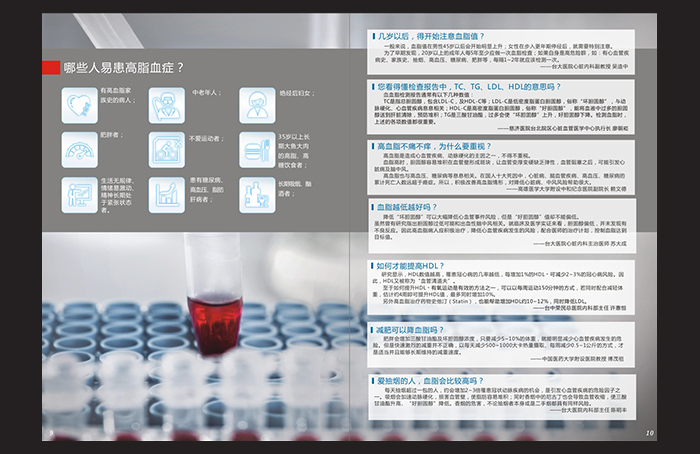Image resolution: width=700 pixels, height=454 pixels.
Task: Click attribution 台中荣民总医院内科部主任
Action: tap(577, 308)
